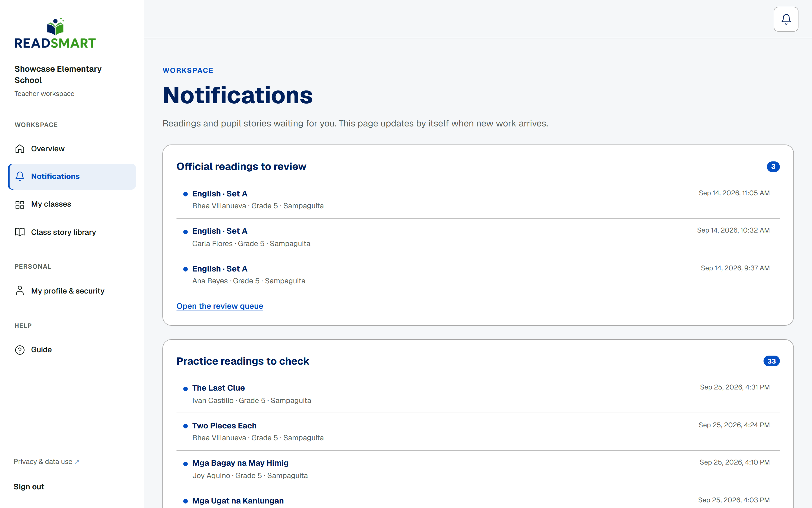Click the official readings count badge 3

click(773, 167)
